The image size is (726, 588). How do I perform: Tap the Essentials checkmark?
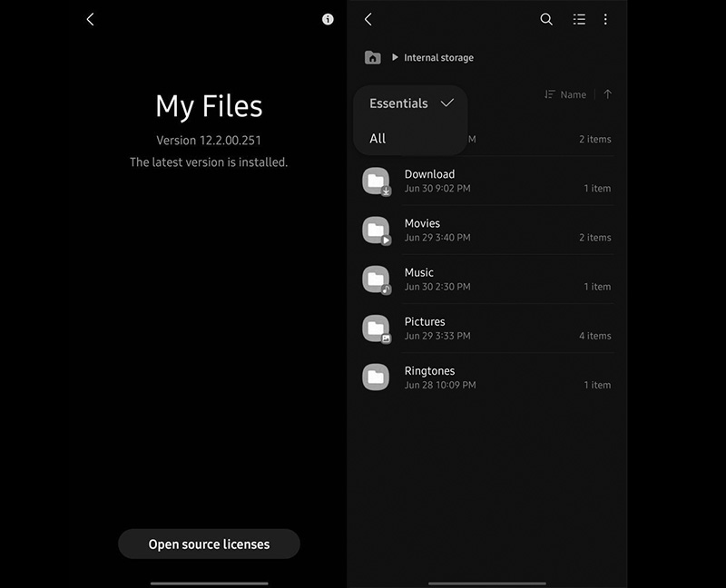click(446, 103)
